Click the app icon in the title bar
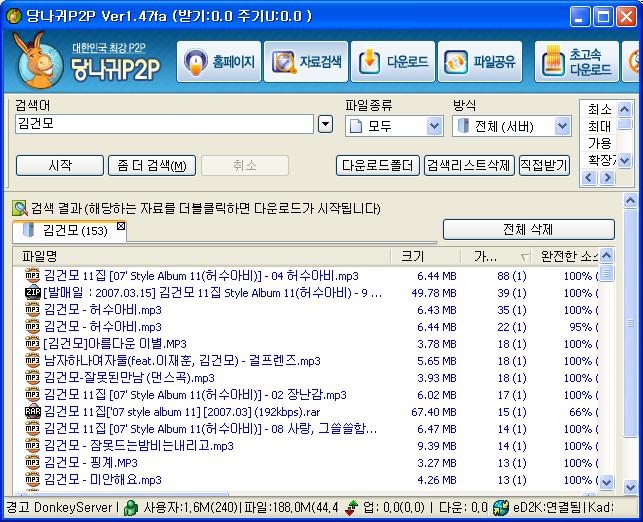 [x=14, y=16]
